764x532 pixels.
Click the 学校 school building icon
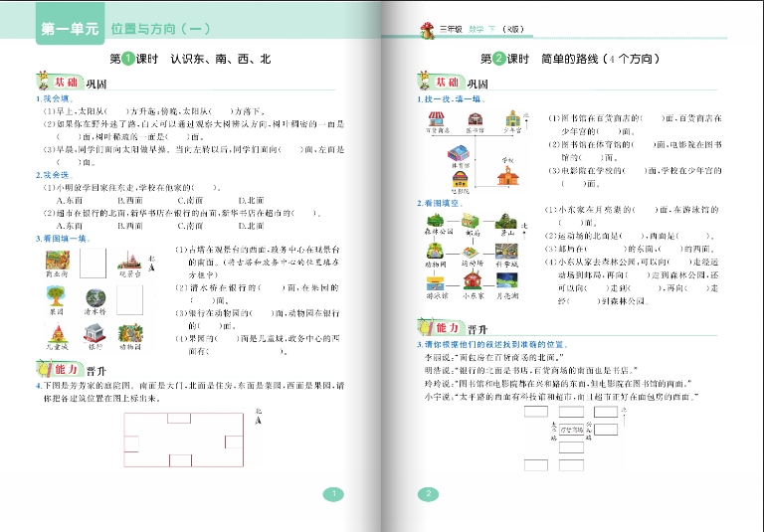[x=507, y=175]
